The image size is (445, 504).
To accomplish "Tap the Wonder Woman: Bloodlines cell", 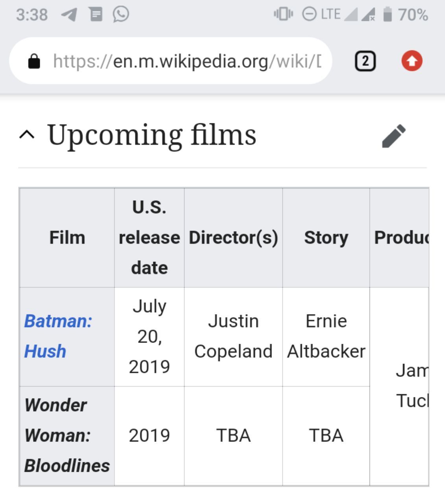I will click(67, 435).
